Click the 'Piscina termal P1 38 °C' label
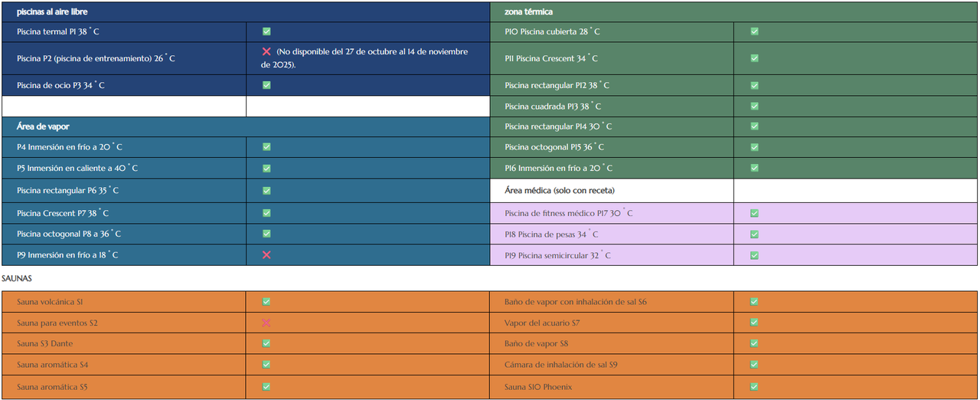Image resolution: width=980 pixels, height=400 pixels. coord(58,31)
